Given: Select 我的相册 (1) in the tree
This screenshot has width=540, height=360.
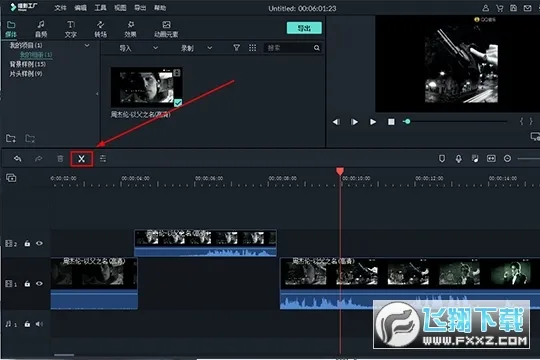Looking at the screenshot, I should click(36, 55).
